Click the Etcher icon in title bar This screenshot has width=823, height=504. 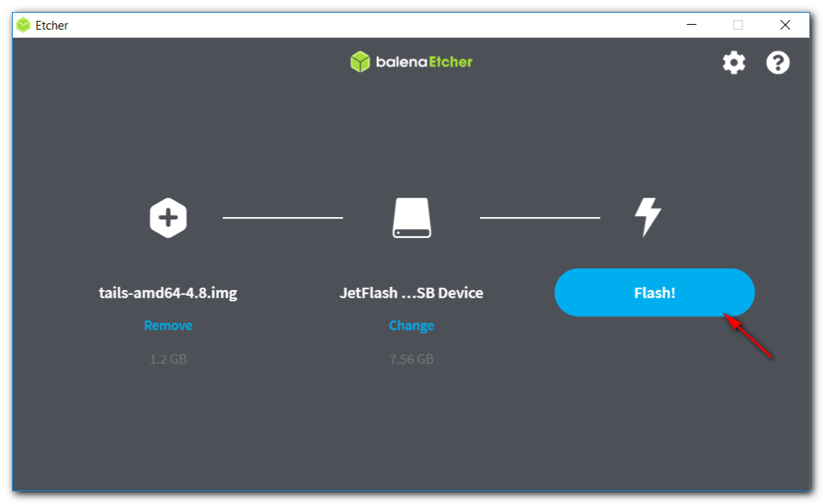[23, 25]
